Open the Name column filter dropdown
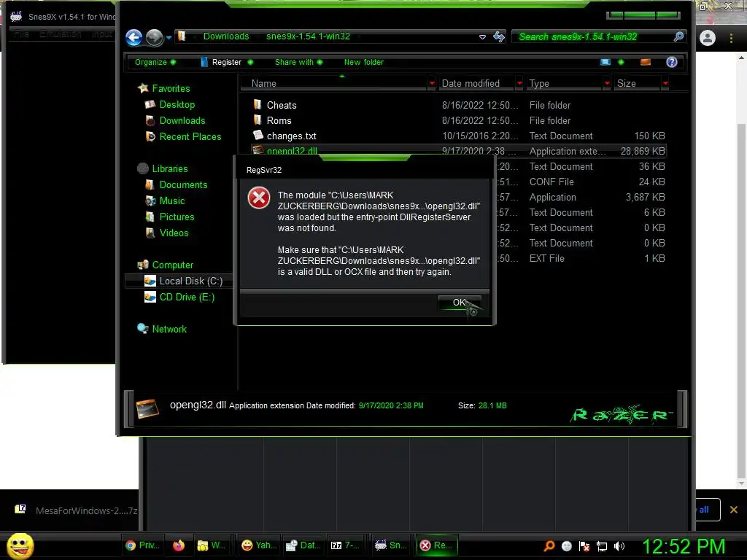 pos(432,83)
